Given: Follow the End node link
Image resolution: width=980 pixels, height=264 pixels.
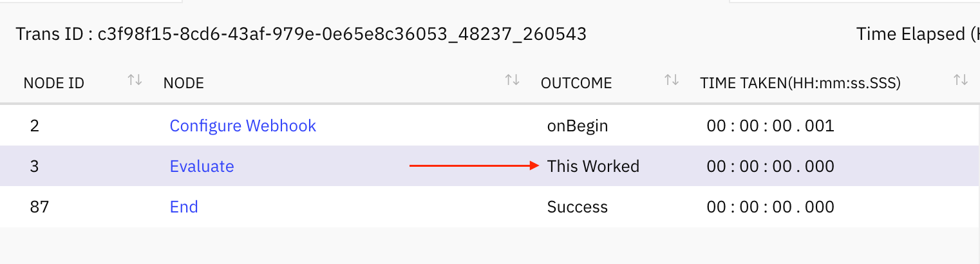Looking at the screenshot, I should (184, 207).
